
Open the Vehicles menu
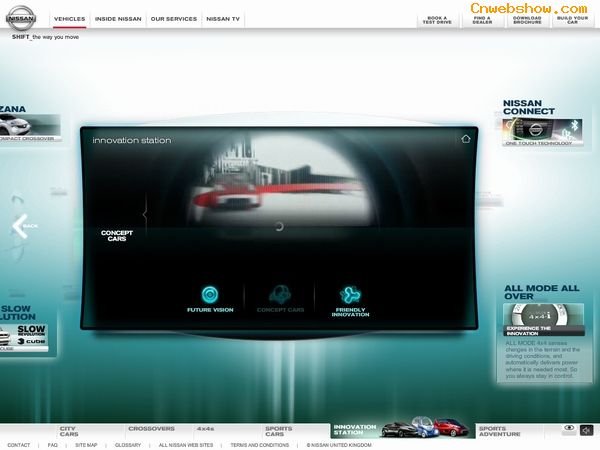[x=70, y=19]
